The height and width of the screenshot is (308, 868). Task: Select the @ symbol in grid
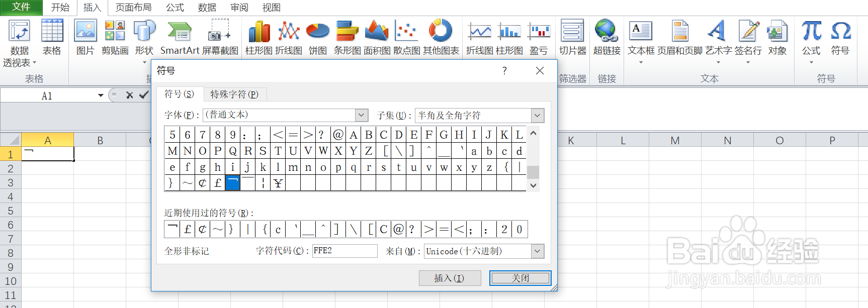[x=338, y=135]
